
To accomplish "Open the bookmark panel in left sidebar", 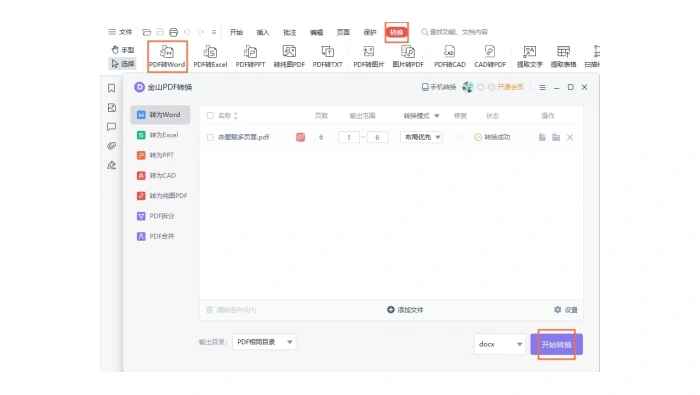I will [112, 88].
